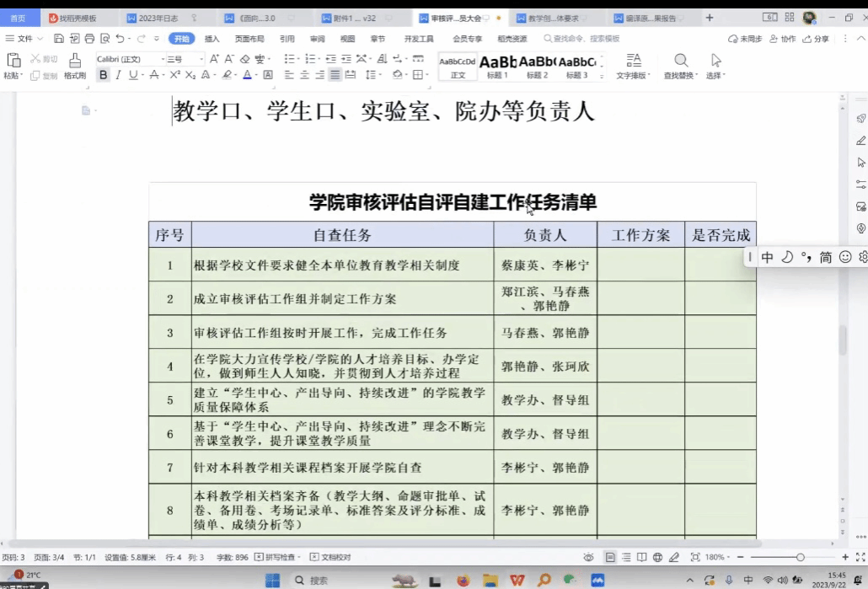Open the 页面布局 ribbon tab

[249, 39]
